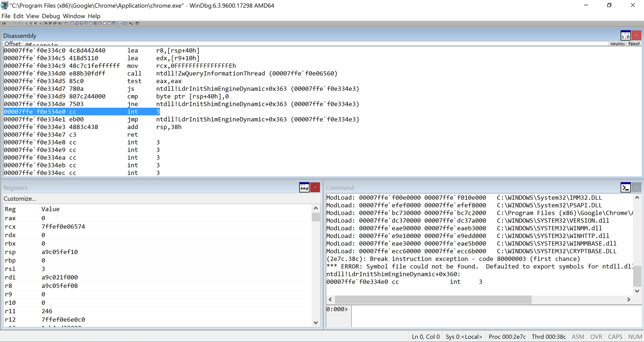Click the Customize... button in Registers

click(x=20, y=198)
